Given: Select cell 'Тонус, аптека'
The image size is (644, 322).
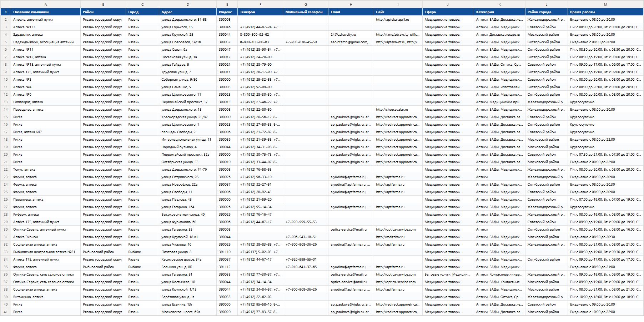Looking at the screenshot, I should point(46,169).
